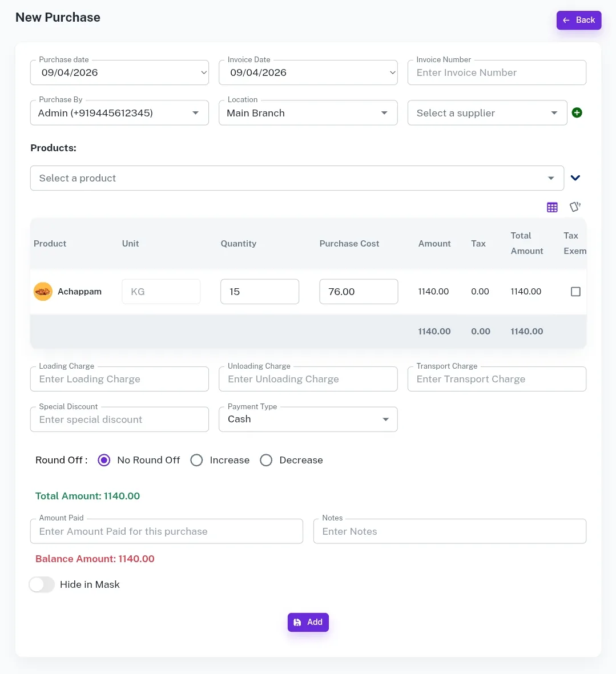Open the Invoice Date picker
The height and width of the screenshot is (674, 616).
coord(308,72)
